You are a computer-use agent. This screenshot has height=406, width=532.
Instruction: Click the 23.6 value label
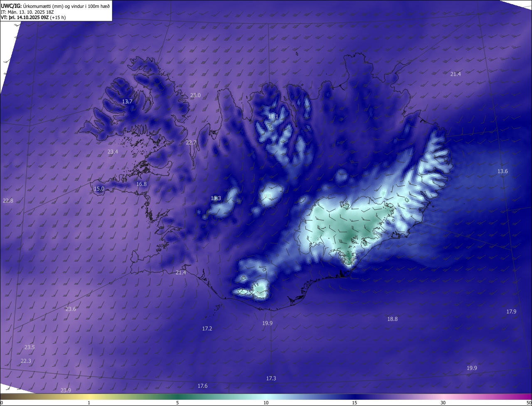coord(71,309)
